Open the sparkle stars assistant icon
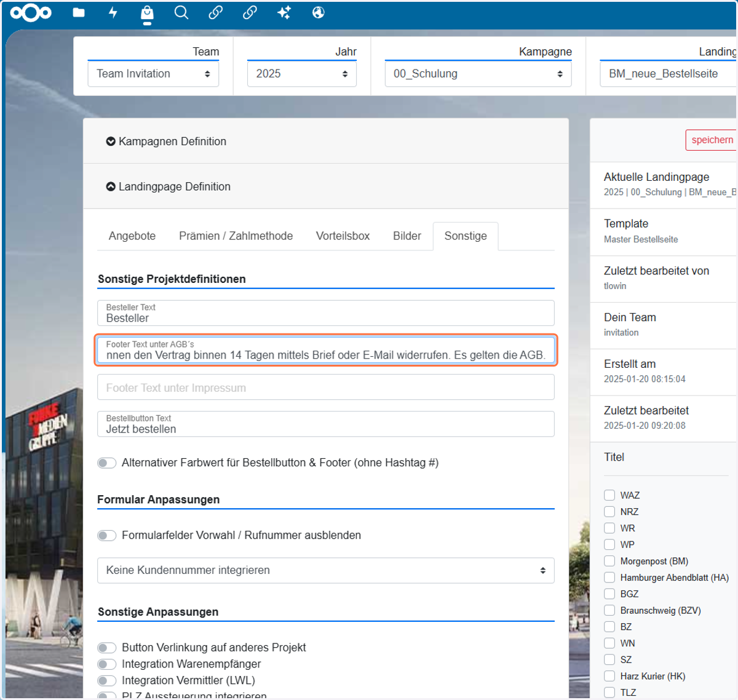The height and width of the screenshot is (700, 738). tap(284, 12)
